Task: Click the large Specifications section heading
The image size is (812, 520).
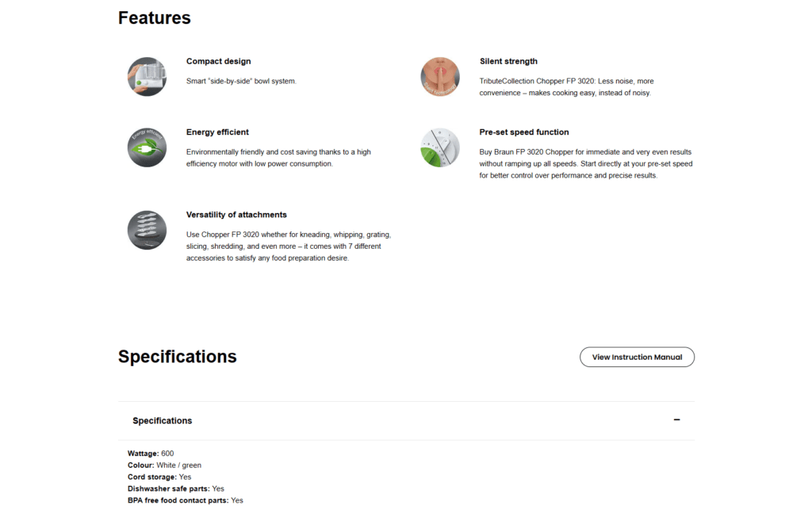Action: pyautogui.click(x=178, y=357)
